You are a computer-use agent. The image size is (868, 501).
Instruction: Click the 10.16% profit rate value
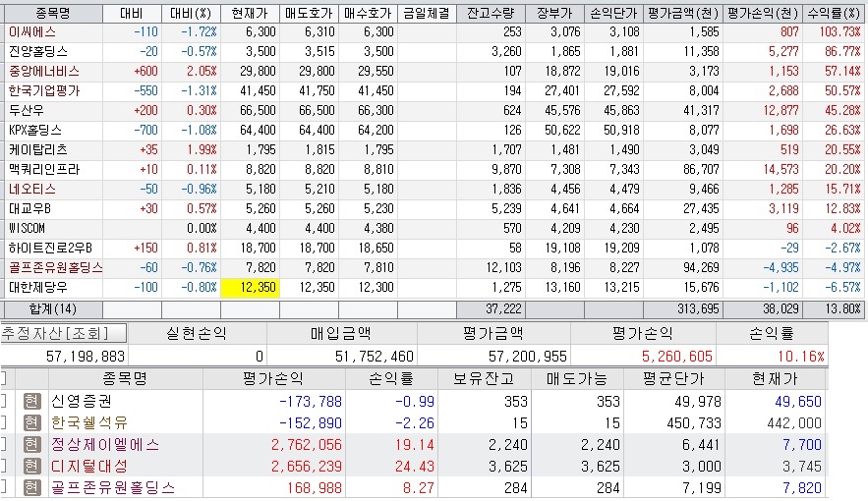coord(801,357)
